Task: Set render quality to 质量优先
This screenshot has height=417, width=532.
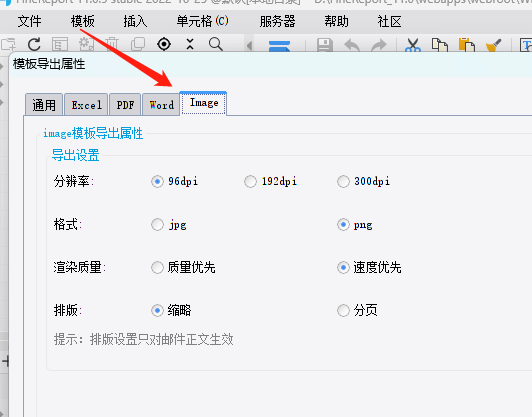Action: pyautogui.click(x=183, y=267)
